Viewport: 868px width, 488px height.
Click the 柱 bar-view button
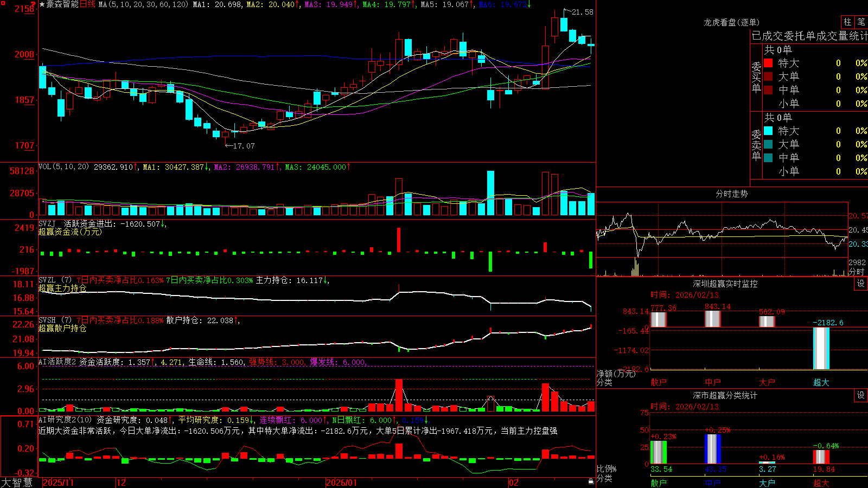(847, 22)
